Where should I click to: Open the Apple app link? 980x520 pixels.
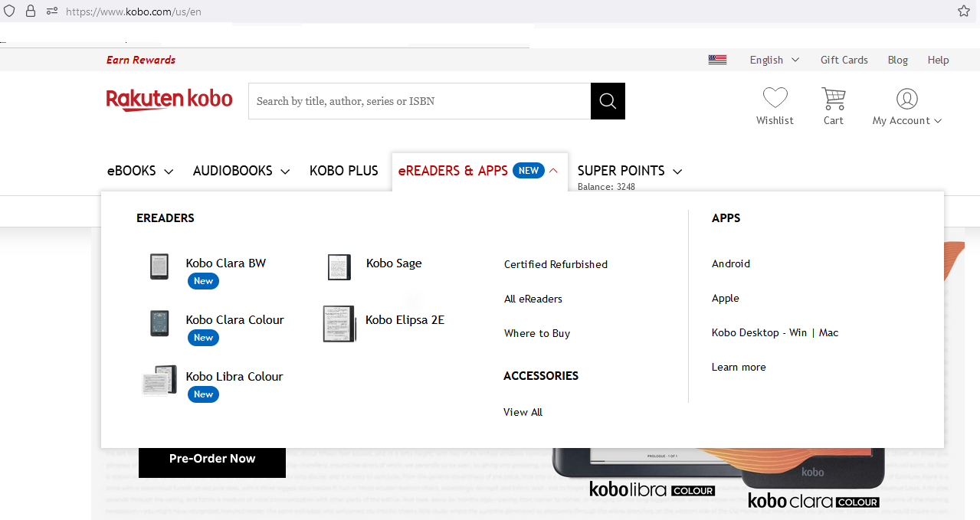(x=726, y=298)
